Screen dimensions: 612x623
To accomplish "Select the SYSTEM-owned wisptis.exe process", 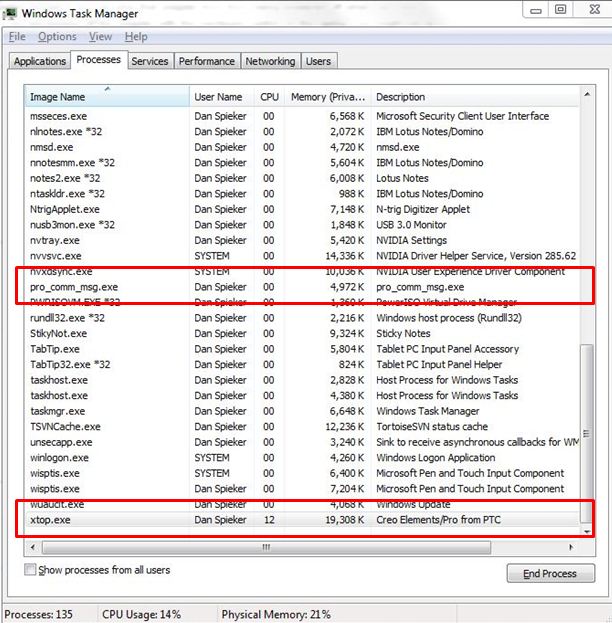I will (301, 473).
